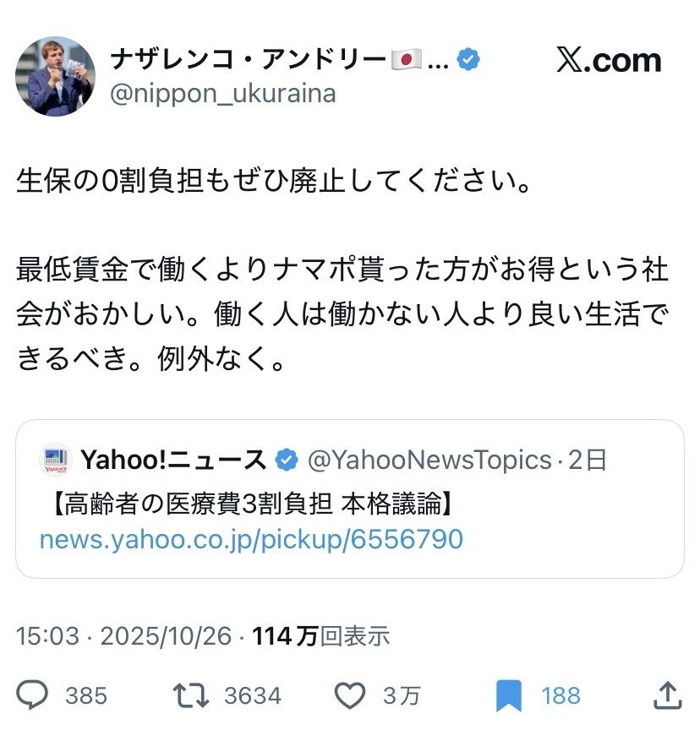Toggle the blue bookmark icon
The image size is (700, 741).
(509, 695)
